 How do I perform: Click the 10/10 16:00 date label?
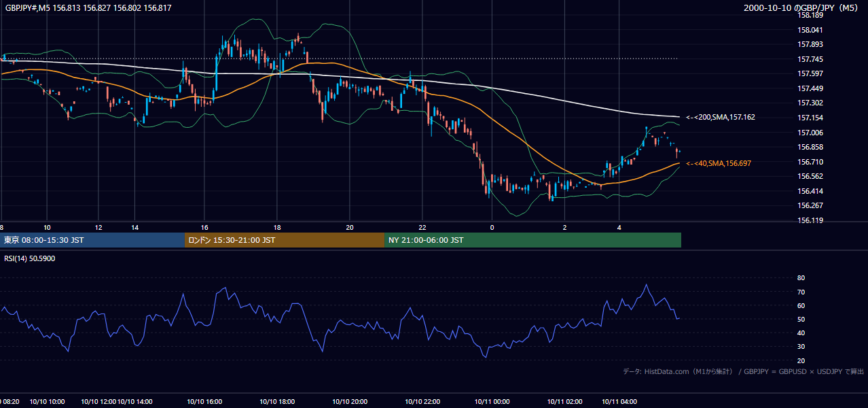tap(204, 402)
